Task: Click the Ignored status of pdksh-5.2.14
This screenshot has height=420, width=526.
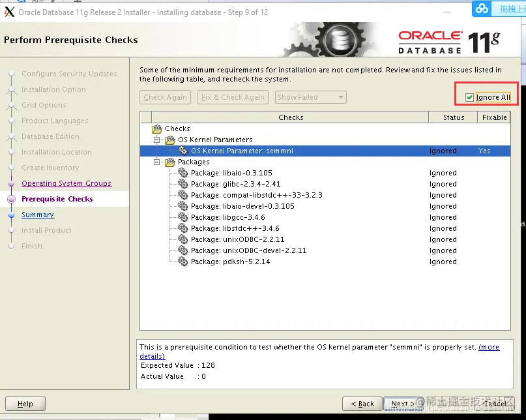Action: tap(443, 262)
